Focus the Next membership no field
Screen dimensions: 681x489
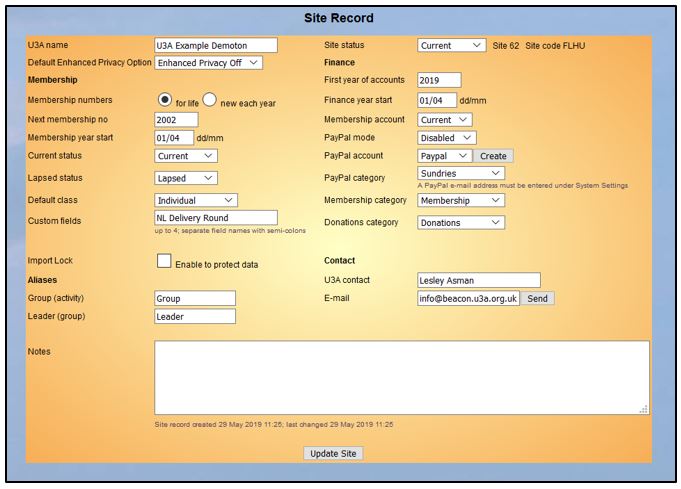(x=177, y=120)
